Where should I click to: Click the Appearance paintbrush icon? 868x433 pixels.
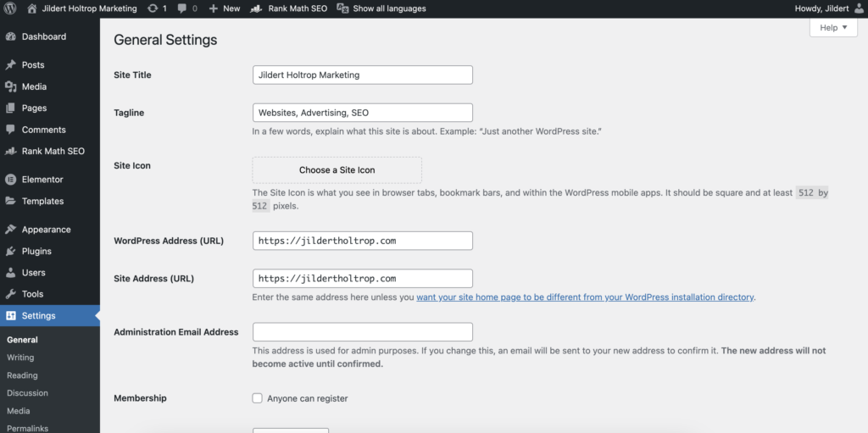tap(10, 230)
